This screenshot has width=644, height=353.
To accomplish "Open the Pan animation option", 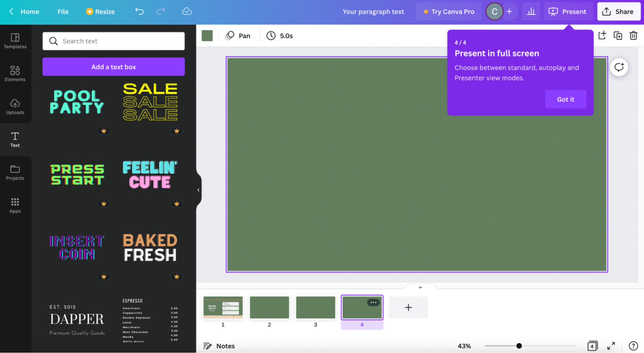I will [x=238, y=36].
